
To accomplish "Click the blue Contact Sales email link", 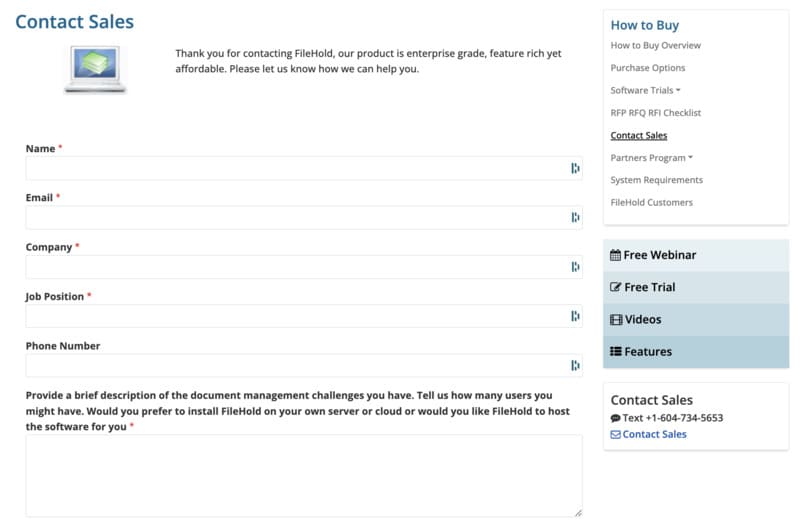I will tap(654, 434).
